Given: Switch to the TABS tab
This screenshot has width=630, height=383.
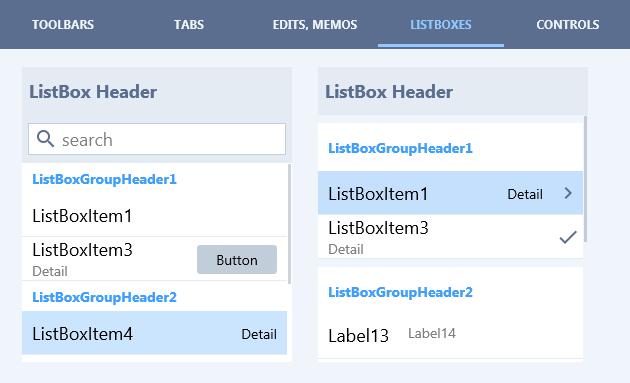Looking at the screenshot, I should coord(189,25).
